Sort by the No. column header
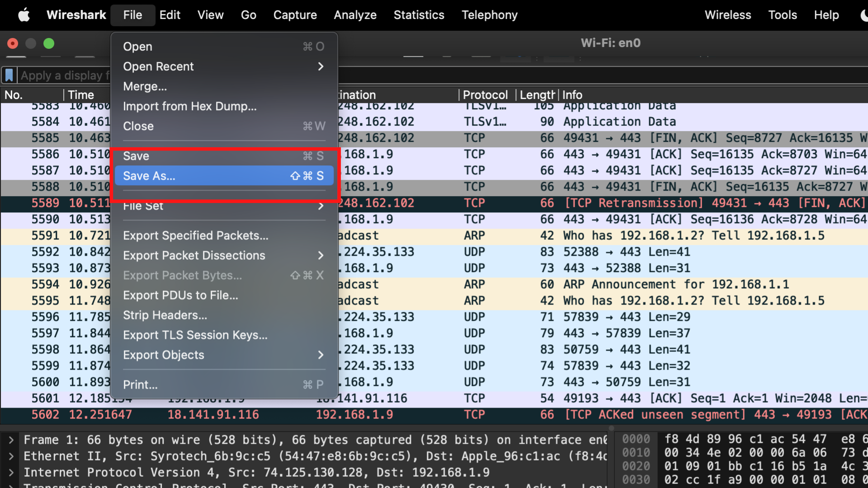868x488 pixels. coord(32,95)
